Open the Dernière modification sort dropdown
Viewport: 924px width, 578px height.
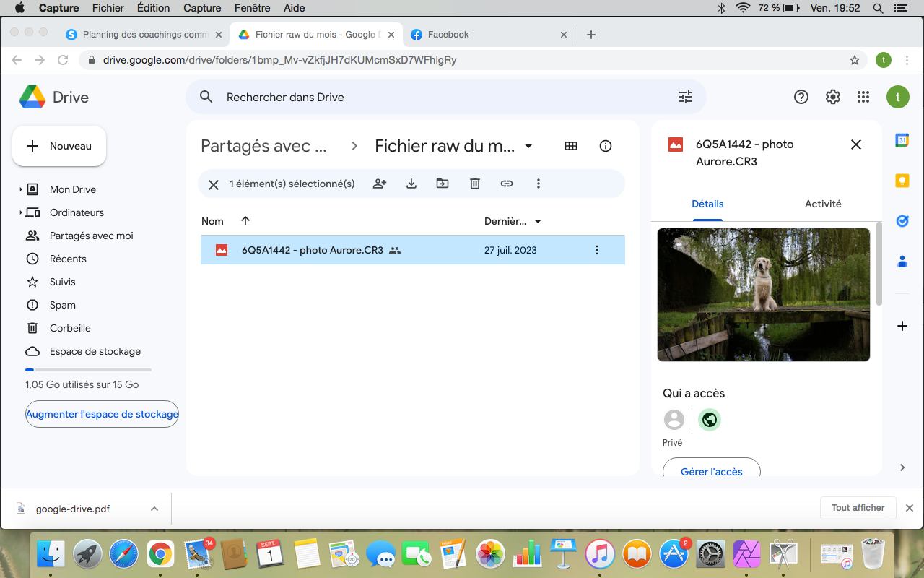(537, 221)
